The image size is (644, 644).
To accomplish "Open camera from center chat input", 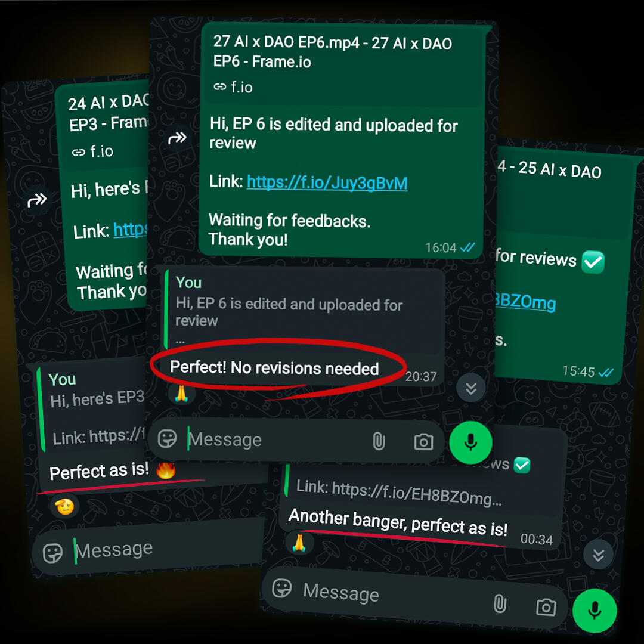I will tap(423, 442).
